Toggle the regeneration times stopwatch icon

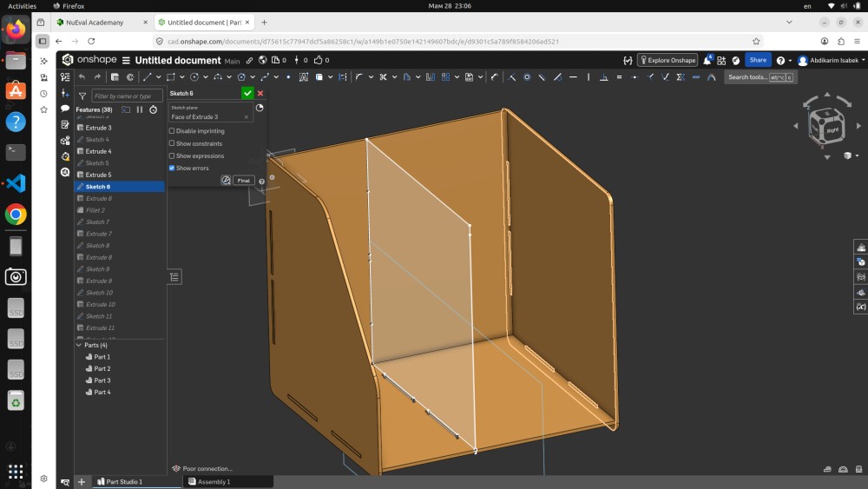154,109
